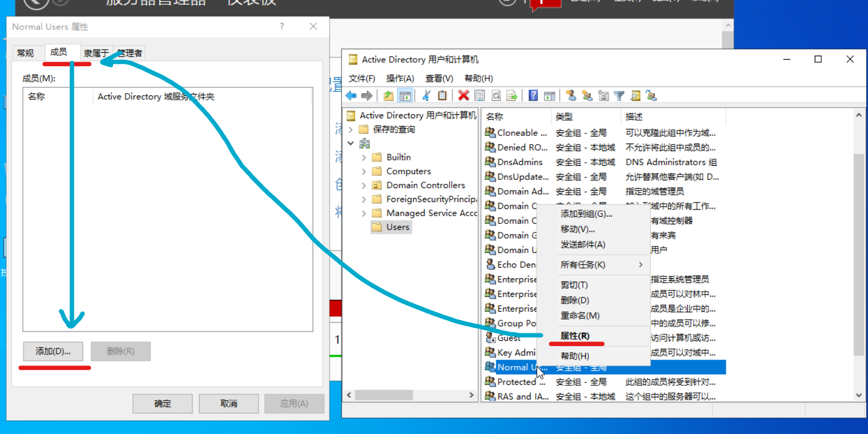This screenshot has width=868, height=434.
Task: Choose 添加到组(G)... in context menu
Action: point(593,214)
